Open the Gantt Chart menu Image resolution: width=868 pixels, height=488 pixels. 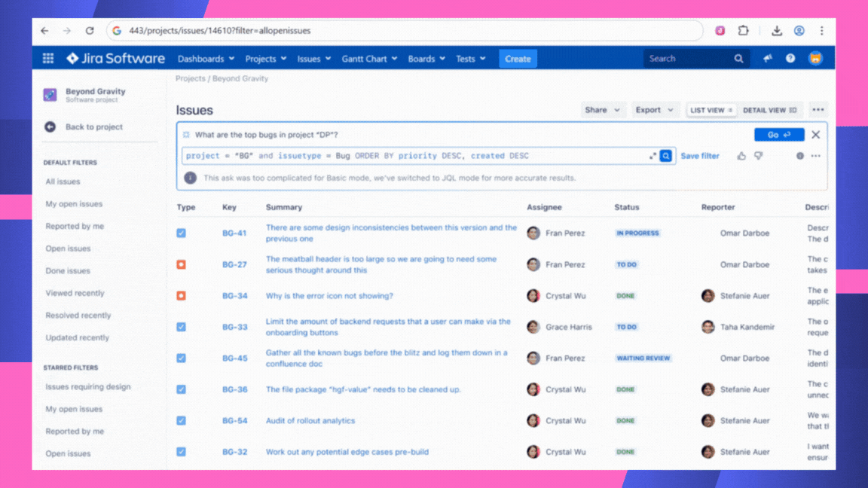click(369, 59)
